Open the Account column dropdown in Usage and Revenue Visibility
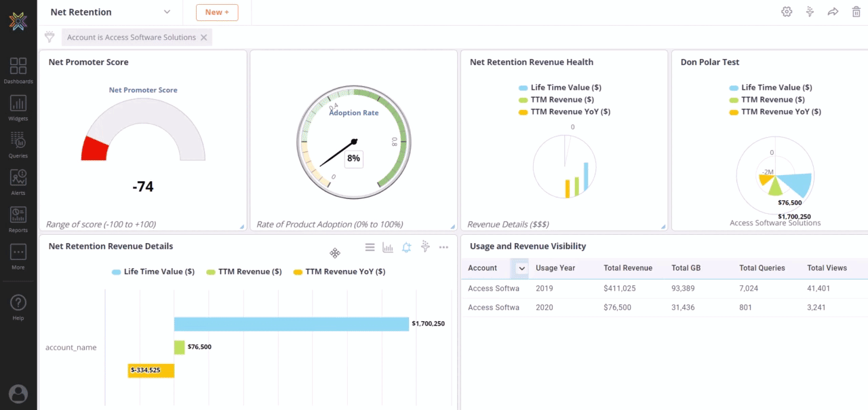Viewport: 868px width, 410px height. [521, 268]
